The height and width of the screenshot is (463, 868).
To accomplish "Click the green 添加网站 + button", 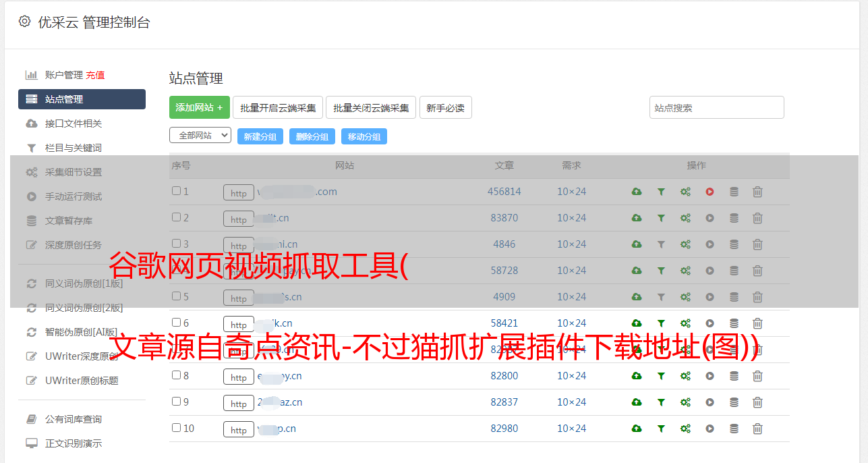I will (x=200, y=107).
